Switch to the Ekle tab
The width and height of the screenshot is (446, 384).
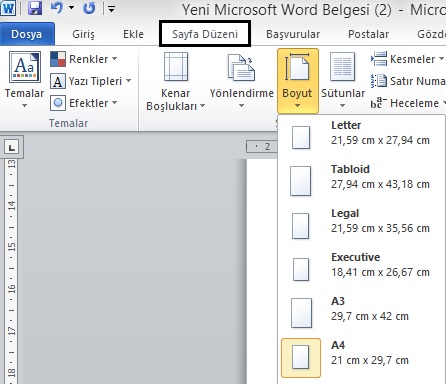133,34
